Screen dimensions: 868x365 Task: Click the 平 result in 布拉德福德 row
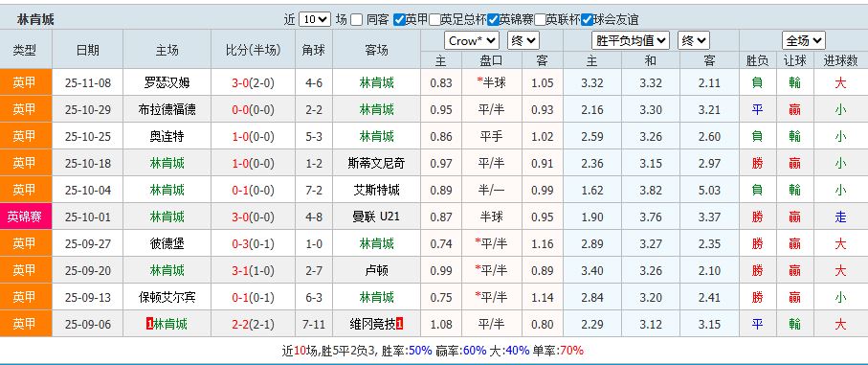click(x=757, y=109)
